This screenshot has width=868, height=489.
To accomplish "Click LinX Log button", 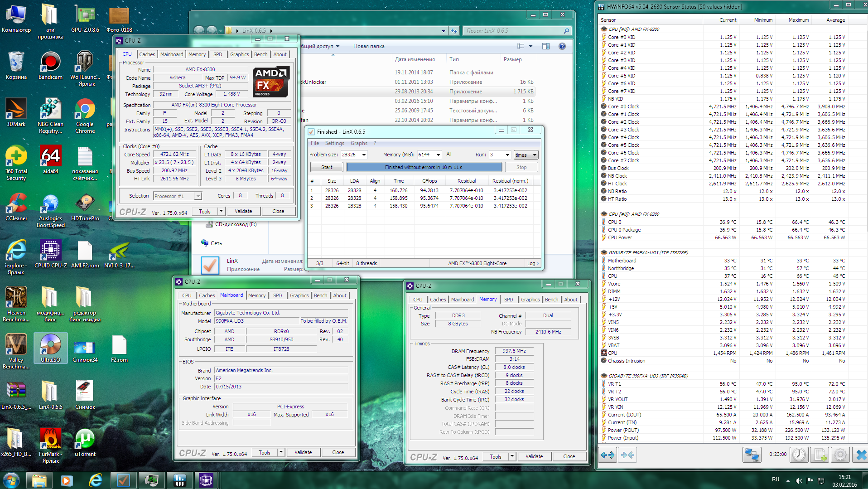I will [x=533, y=263].
